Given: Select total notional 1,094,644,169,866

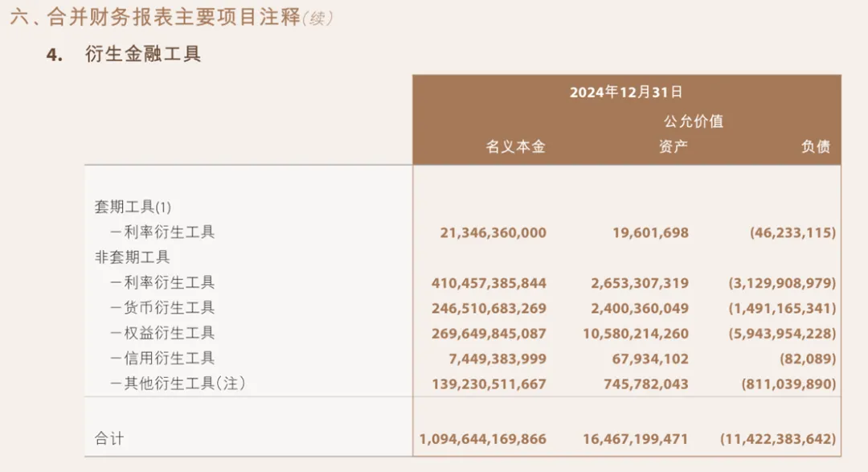Looking at the screenshot, I should click(483, 439).
